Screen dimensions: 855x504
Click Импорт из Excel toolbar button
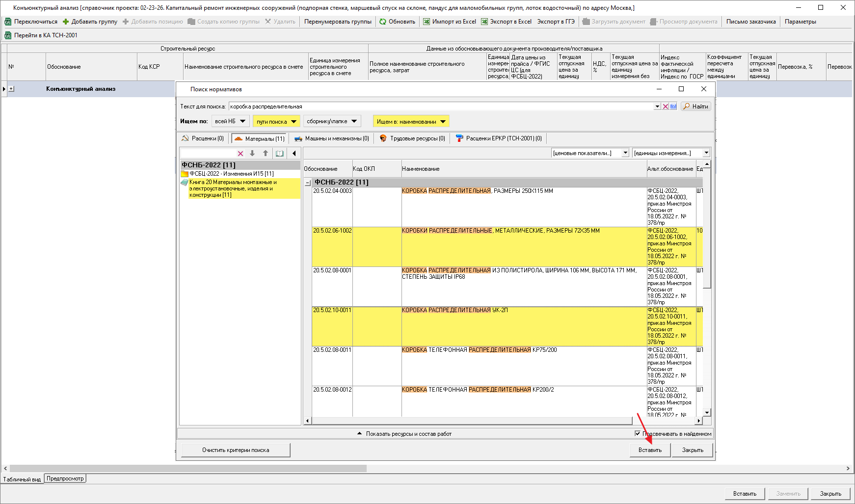tap(449, 22)
